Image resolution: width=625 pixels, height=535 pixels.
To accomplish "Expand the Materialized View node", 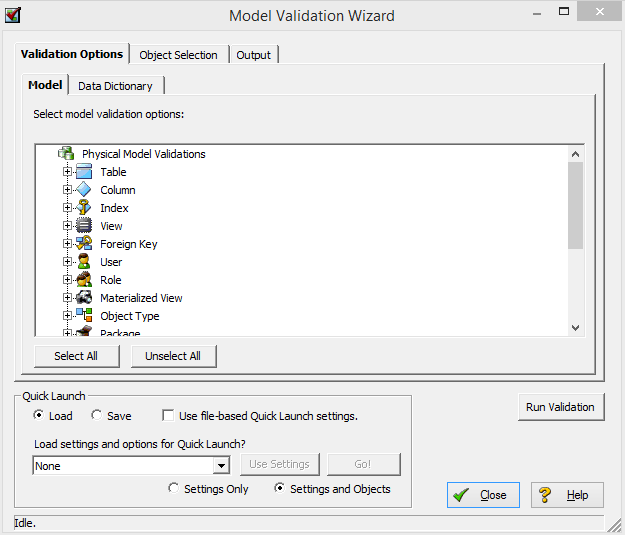I will coord(67,297).
